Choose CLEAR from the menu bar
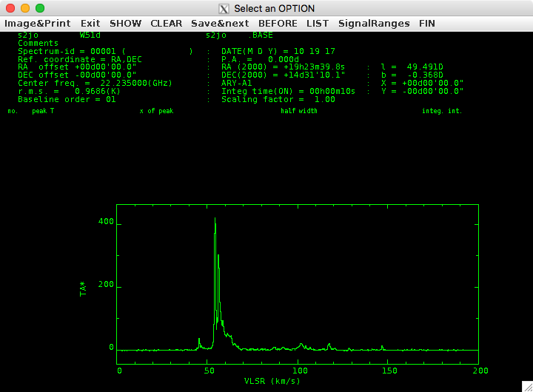The image size is (533, 392). (x=167, y=24)
